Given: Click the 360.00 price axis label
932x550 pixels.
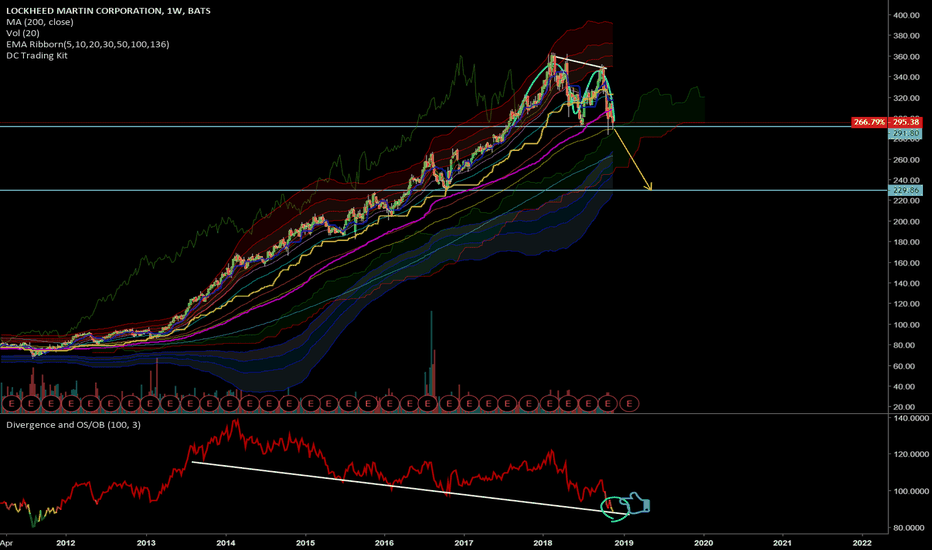Looking at the screenshot, I should [906, 56].
